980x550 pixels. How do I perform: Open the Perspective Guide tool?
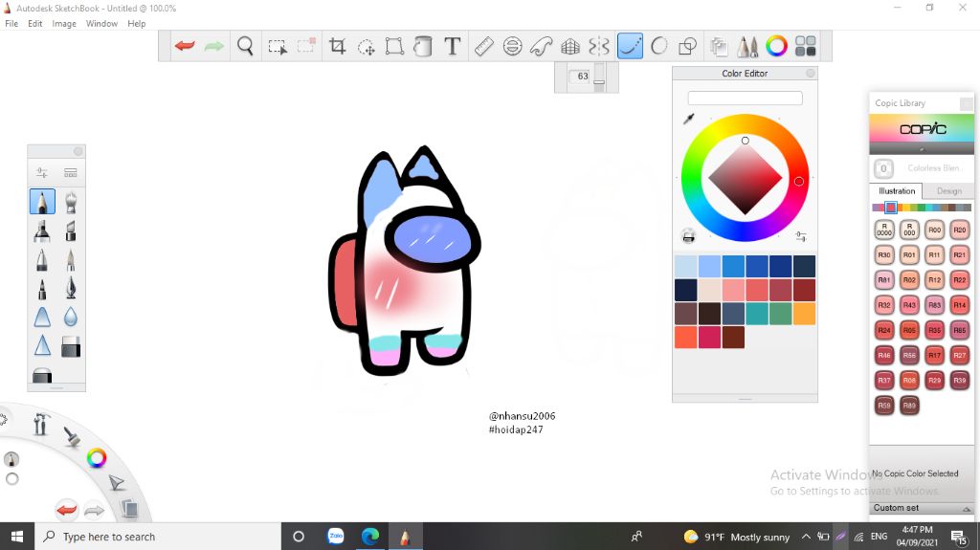(x=570, y=46)
